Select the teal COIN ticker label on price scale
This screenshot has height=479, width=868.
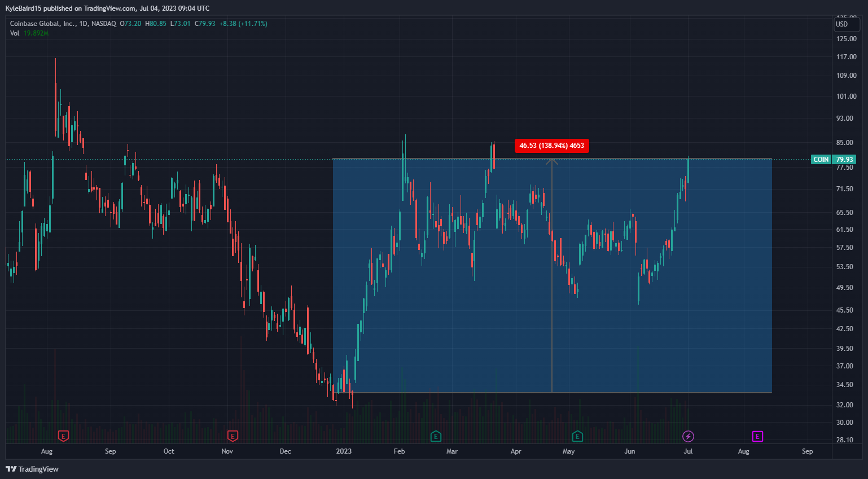point(821,160)
